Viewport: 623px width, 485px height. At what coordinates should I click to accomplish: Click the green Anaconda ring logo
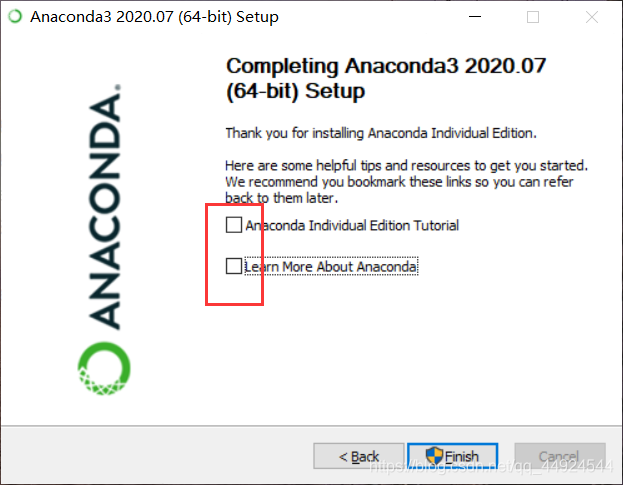point(104,368)
